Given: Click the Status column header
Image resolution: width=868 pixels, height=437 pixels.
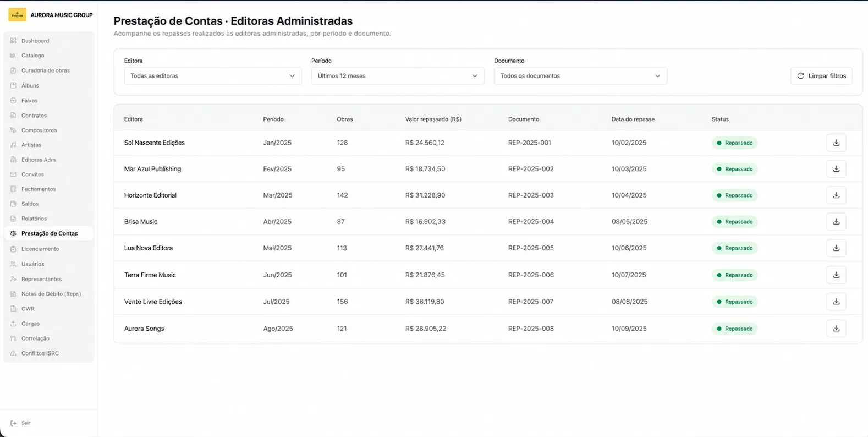Looking at the screenshot, I should click(x=720, y=119).
